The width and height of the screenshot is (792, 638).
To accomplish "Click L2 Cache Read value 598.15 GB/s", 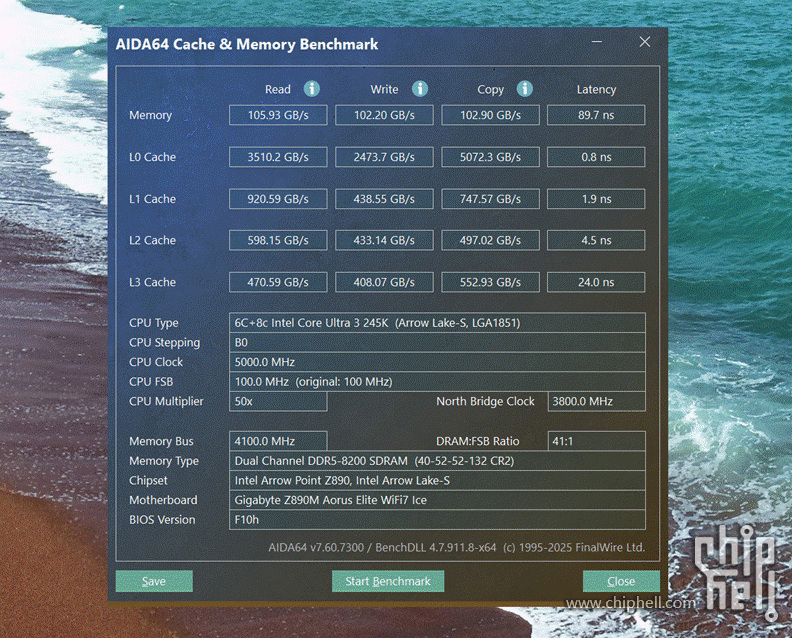I will [x=278, y=240].
